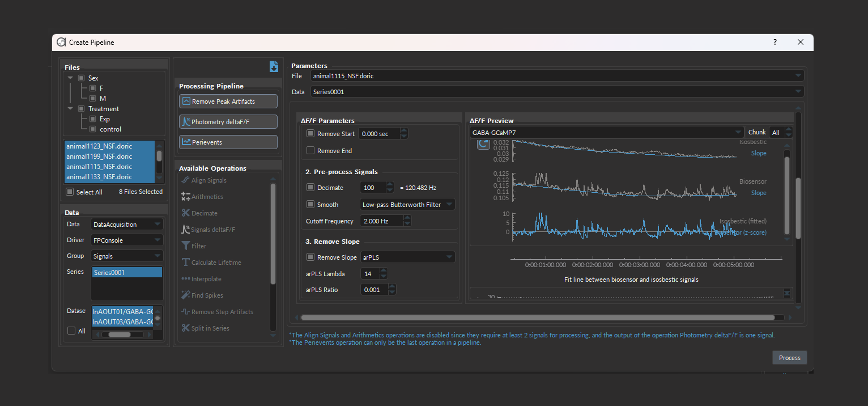The image size is (868, 406).
Task: Click the Calculate Lifetime operation
Action: coord(216,263)
